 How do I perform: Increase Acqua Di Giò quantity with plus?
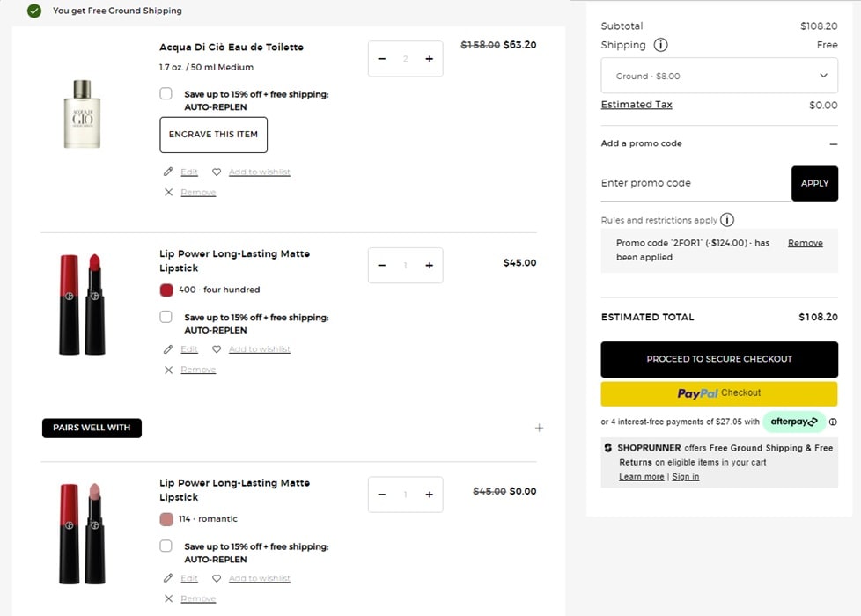click(429, 59)
